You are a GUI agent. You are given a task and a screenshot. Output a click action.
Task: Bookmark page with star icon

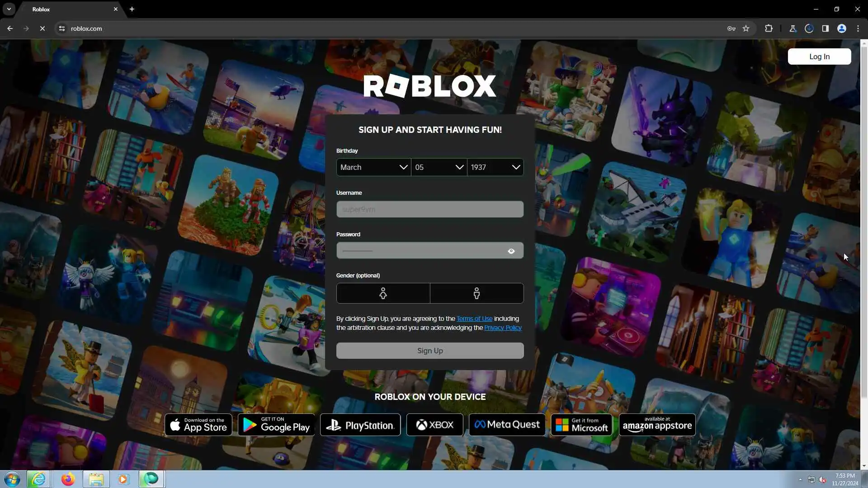[x=746, y=28]
